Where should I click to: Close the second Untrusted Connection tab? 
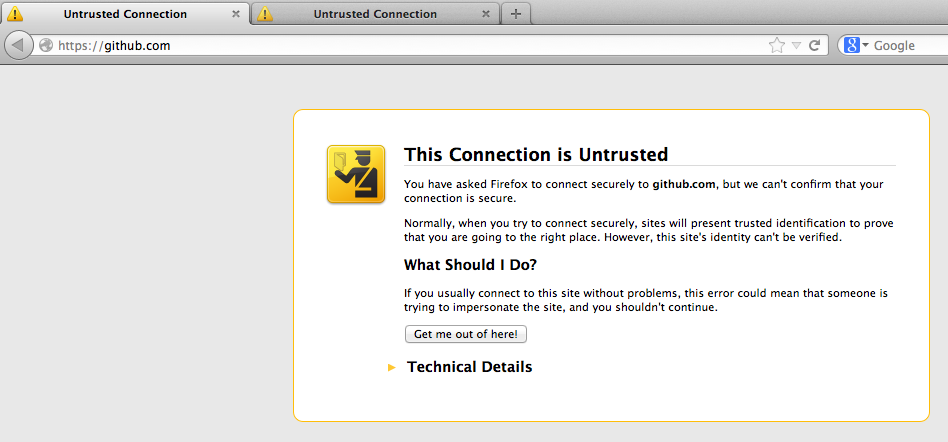point(486,14)
